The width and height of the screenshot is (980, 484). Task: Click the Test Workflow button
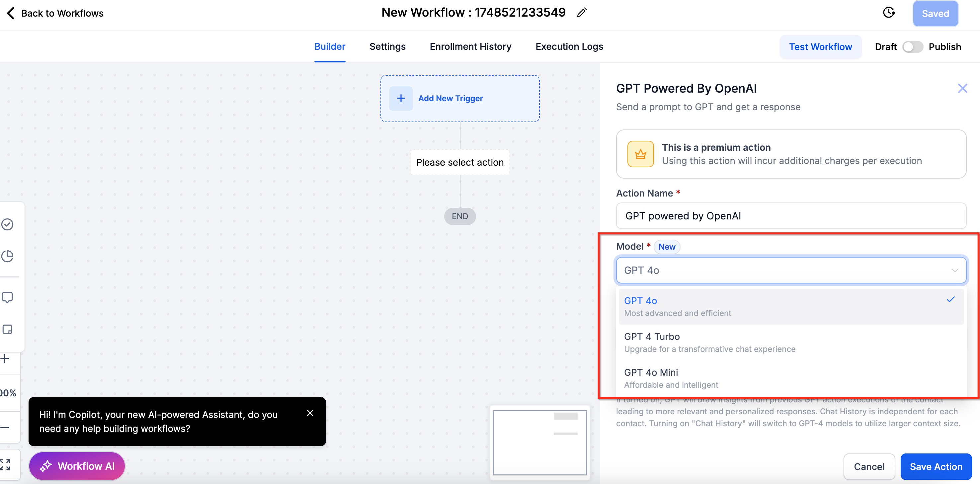pyautogui.click(x=820, y=47)
